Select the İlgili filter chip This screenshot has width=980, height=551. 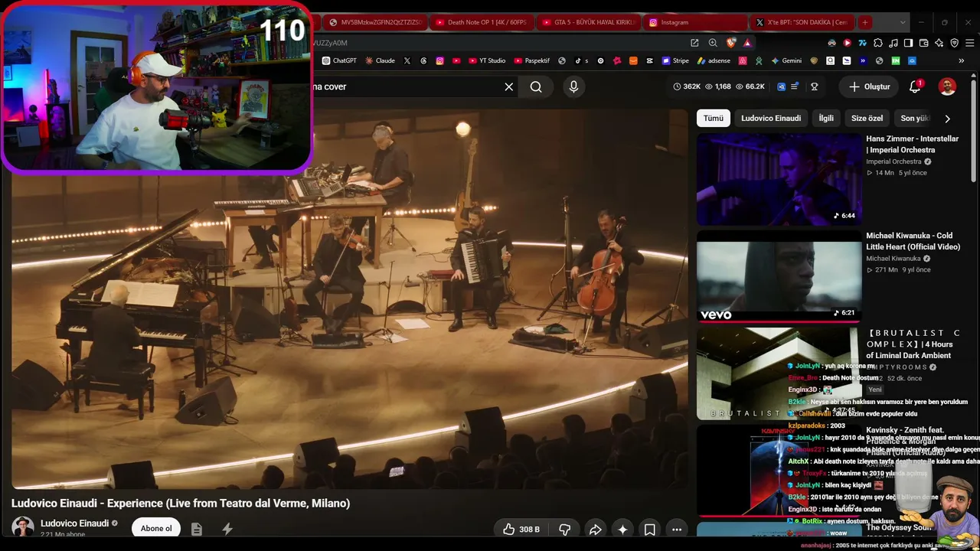pos(826,118)
